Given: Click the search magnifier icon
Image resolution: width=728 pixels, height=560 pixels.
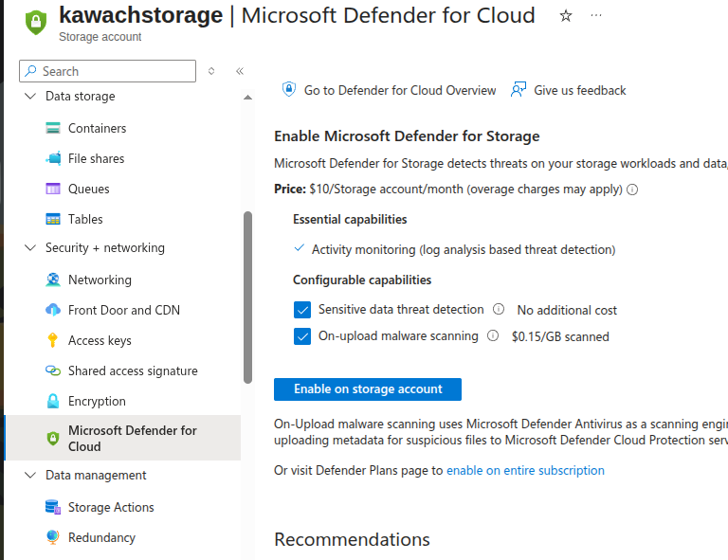Looking at the screenshot, I should pos(30,71).
